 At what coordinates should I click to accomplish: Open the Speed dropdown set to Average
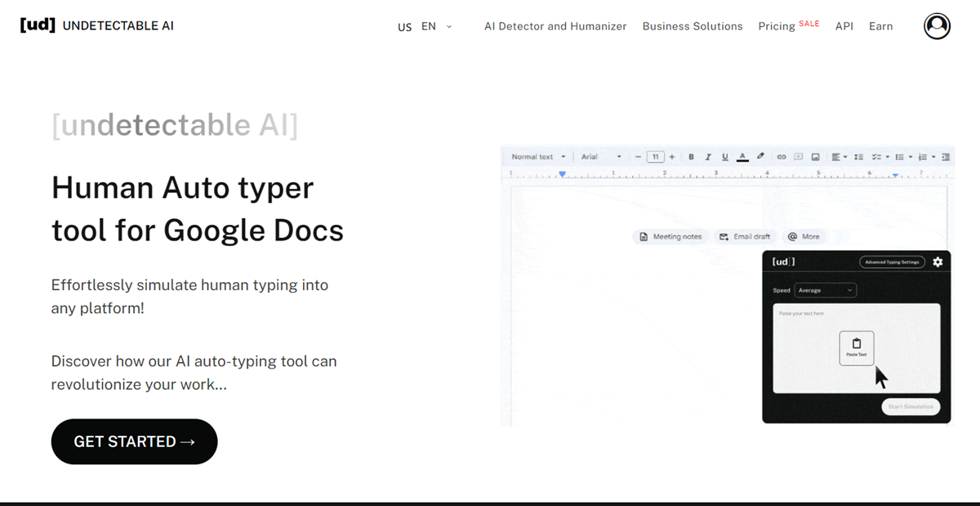825,290
